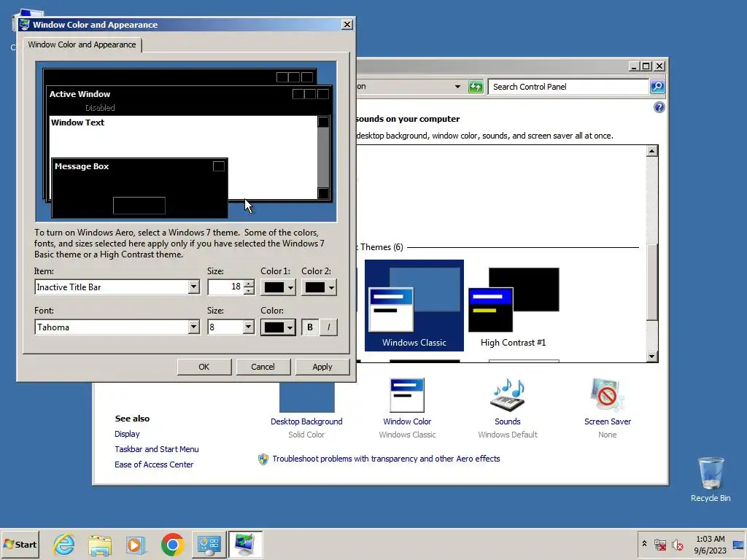Click the green refresh icon in address bar
The image size is (747, 560).
tap(476, 87)
